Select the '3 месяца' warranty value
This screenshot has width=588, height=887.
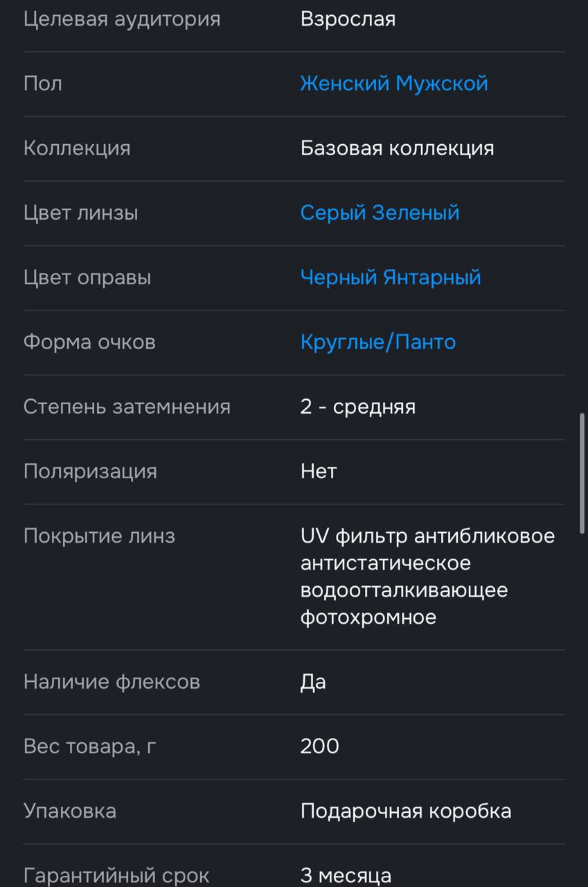346,876
